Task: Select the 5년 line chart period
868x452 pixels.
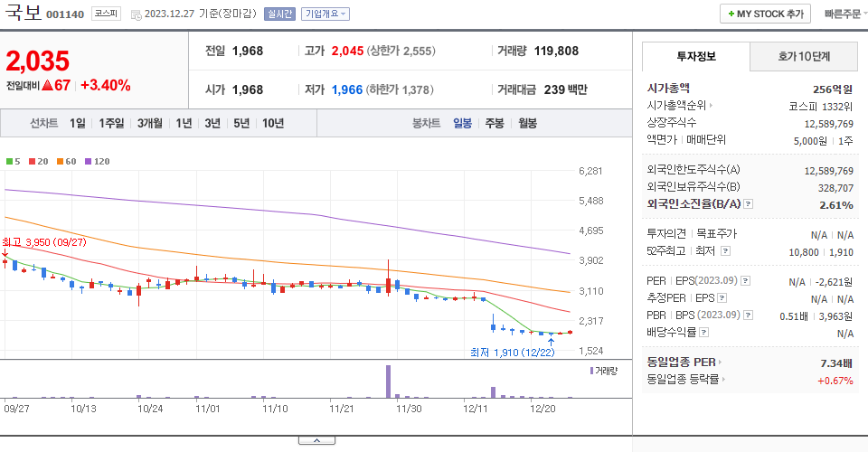Action: pyautogui.click(x=241, y=123)
